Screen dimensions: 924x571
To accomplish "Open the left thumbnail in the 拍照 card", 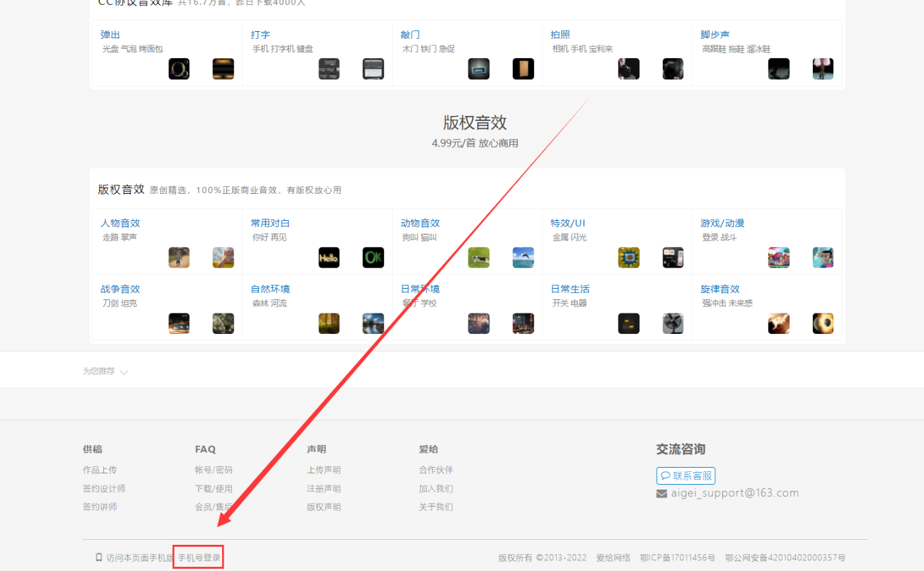I will [x=629, y=69].
